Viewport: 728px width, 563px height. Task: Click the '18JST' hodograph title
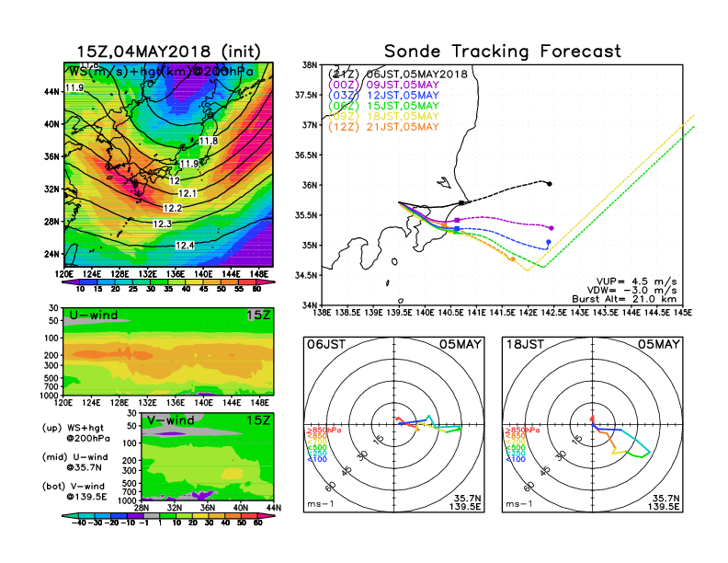(x=525, y=345)
